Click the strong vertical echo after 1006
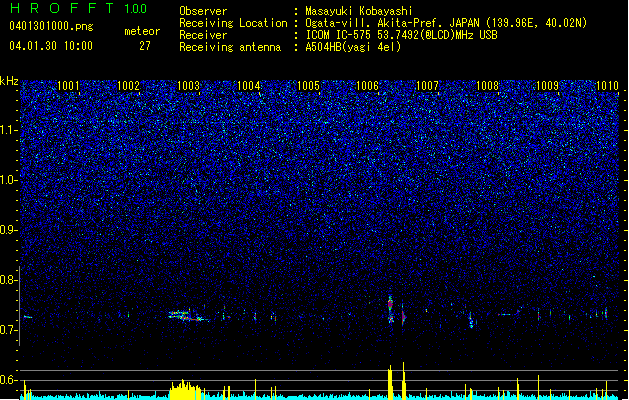The width and height of the screenshot is (629, 400). coord(390,309)
